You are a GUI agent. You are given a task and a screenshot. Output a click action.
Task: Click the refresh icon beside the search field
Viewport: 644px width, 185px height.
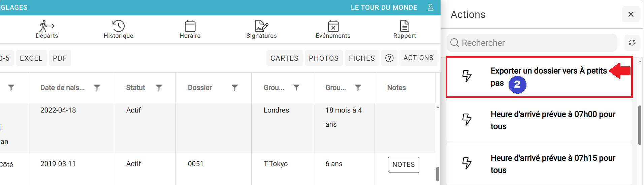pos(632,43)
